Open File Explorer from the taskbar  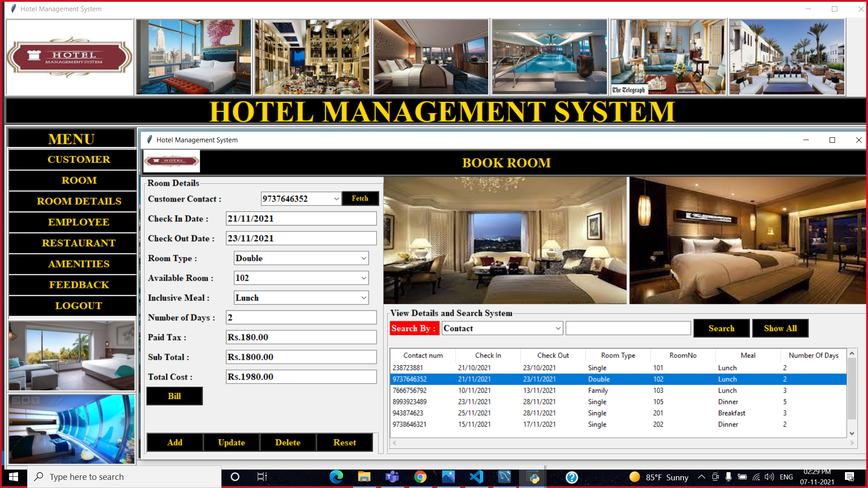pos(364,477)
